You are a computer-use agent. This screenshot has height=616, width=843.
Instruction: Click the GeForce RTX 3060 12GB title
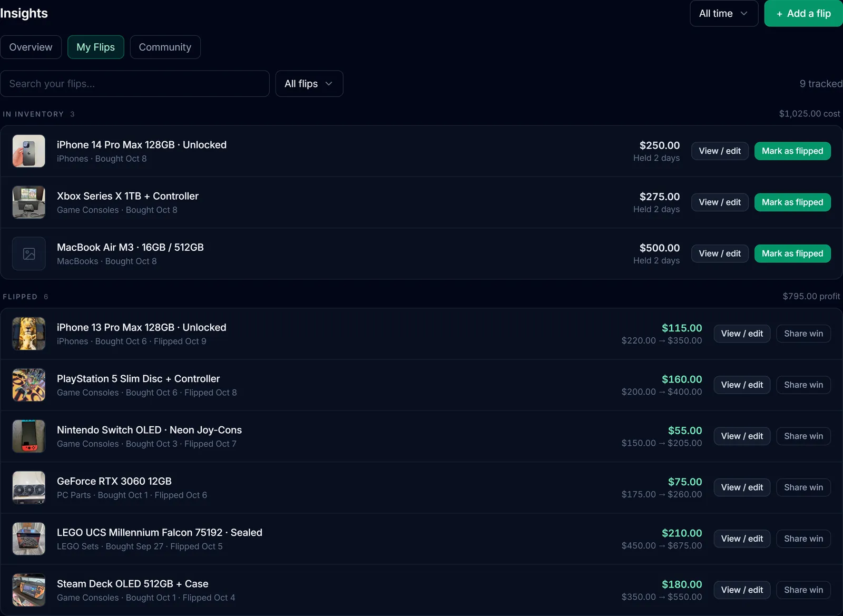(x=114, y=481)
